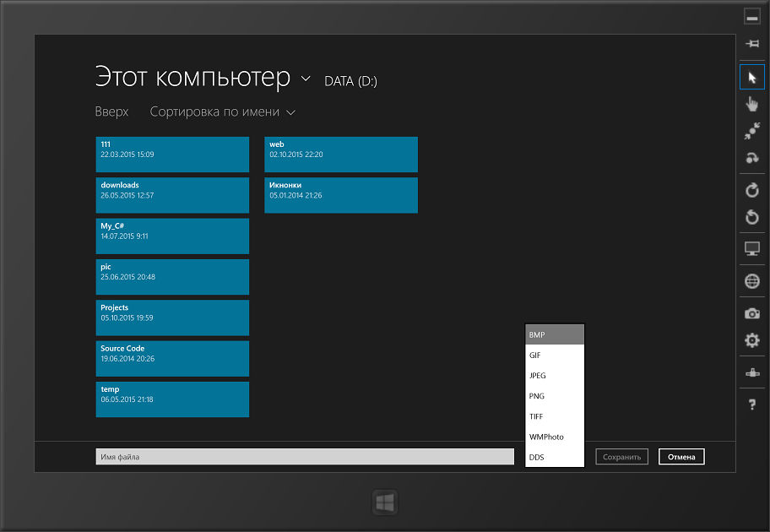Pick TIFF from the format list

click(x=555, y=416)
